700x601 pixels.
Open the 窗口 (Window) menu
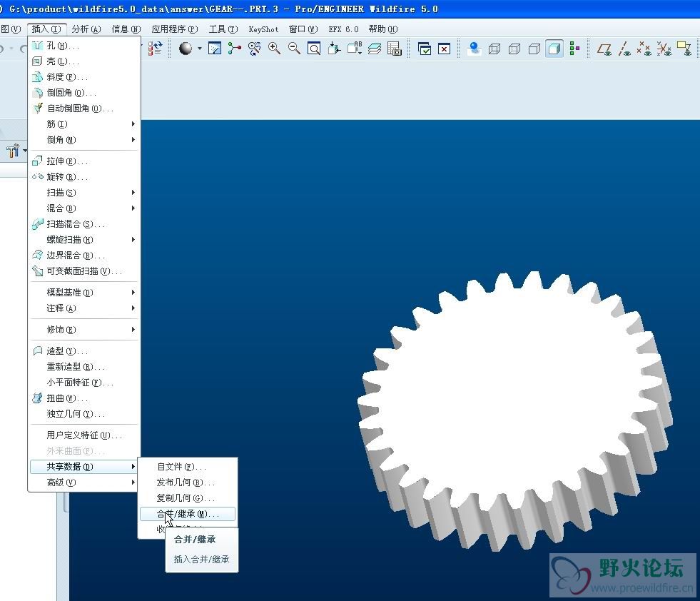pyautogui.click(x=303, y=29)
